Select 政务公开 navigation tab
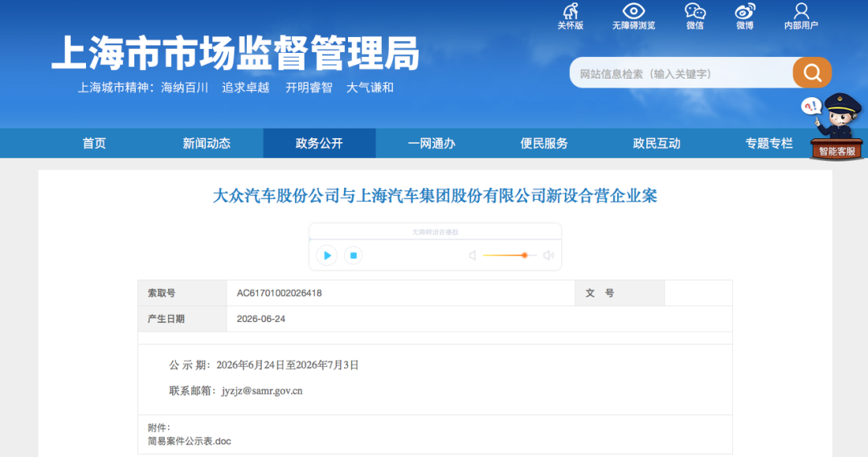The width and height of the screenshot is (868, 457). click(x=319, y=143)
